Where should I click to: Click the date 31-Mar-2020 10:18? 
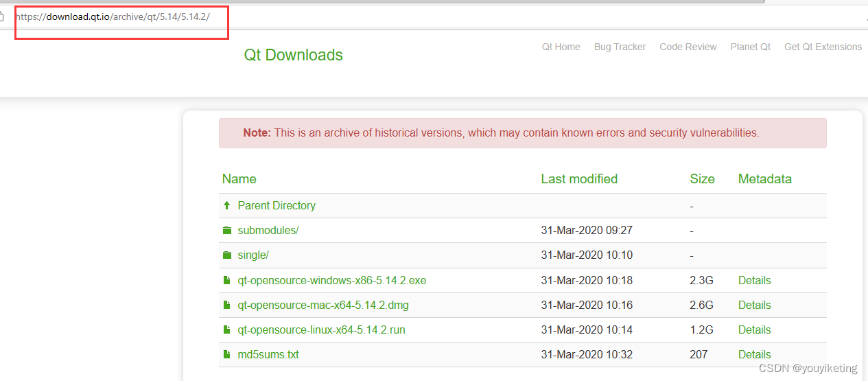(x=587, y=280)
